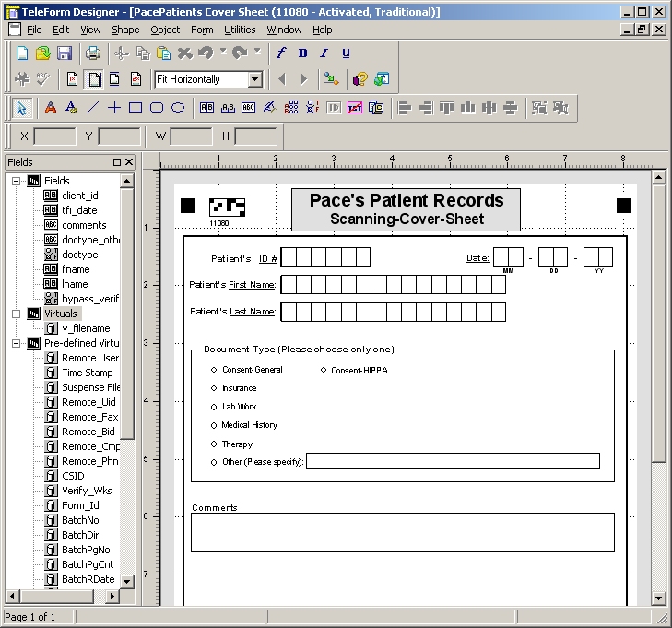
Task: Open the Object menu
Action: point(165,30)
